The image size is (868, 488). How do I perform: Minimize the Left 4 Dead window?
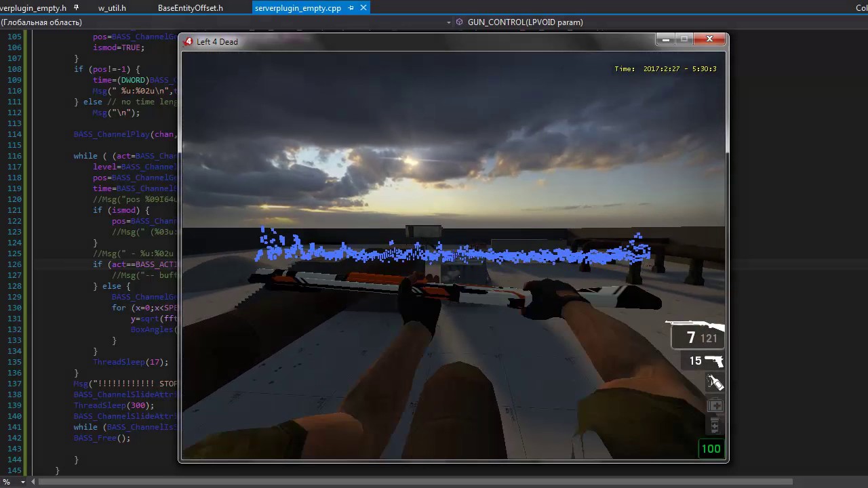coord(665,39)
